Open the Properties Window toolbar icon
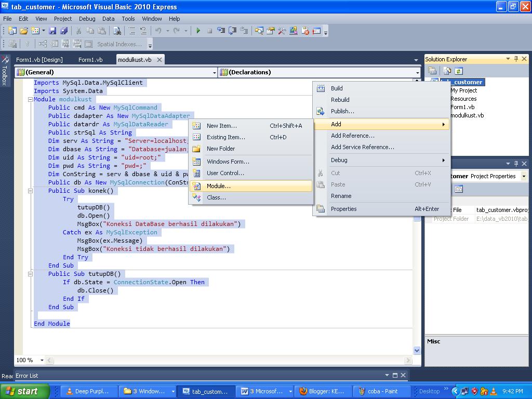The image size is (532, 399). (270, 31)
